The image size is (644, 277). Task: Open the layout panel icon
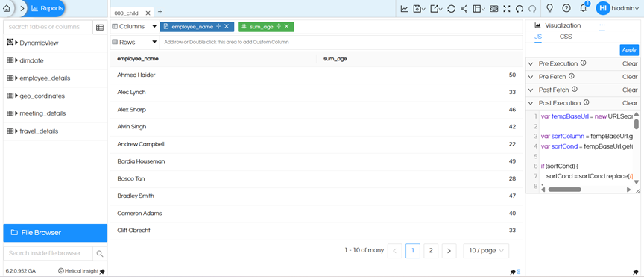coord(479,9)
